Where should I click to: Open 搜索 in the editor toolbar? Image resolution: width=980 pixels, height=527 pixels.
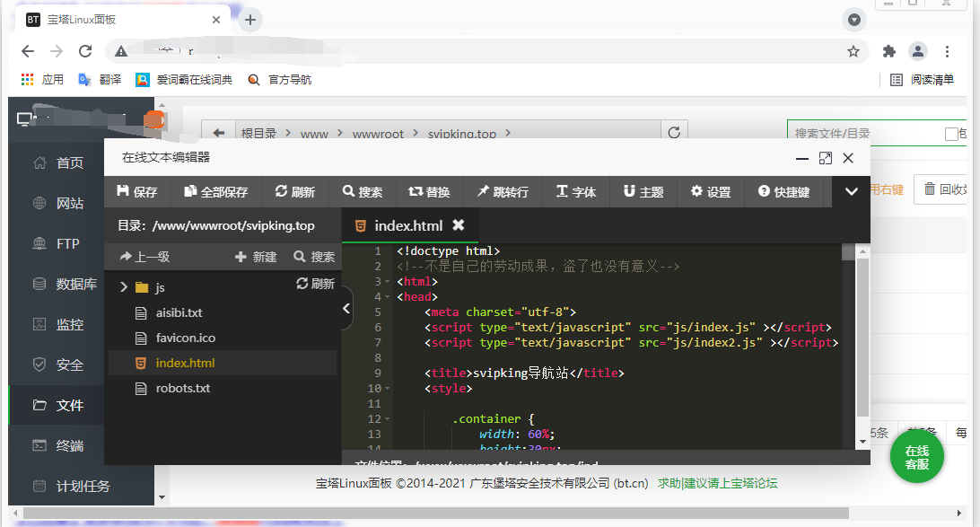pos(363,192)
